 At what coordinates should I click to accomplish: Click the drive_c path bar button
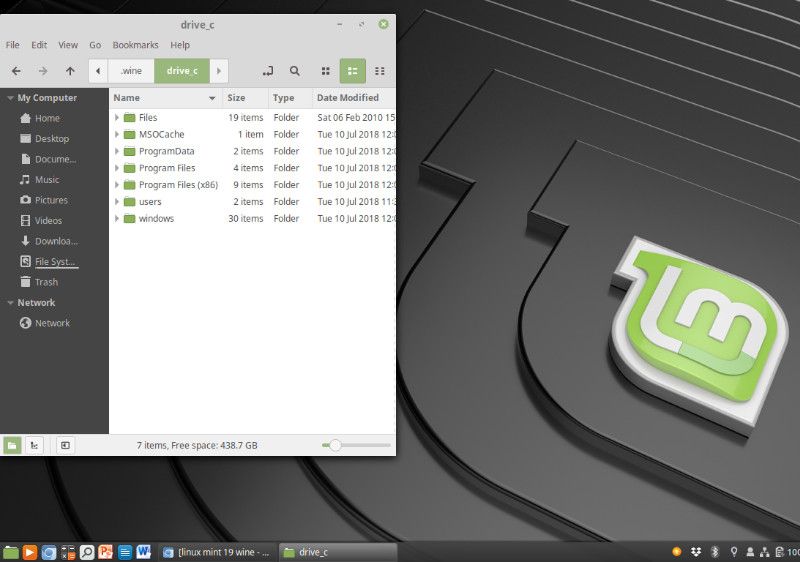(182, 71)
